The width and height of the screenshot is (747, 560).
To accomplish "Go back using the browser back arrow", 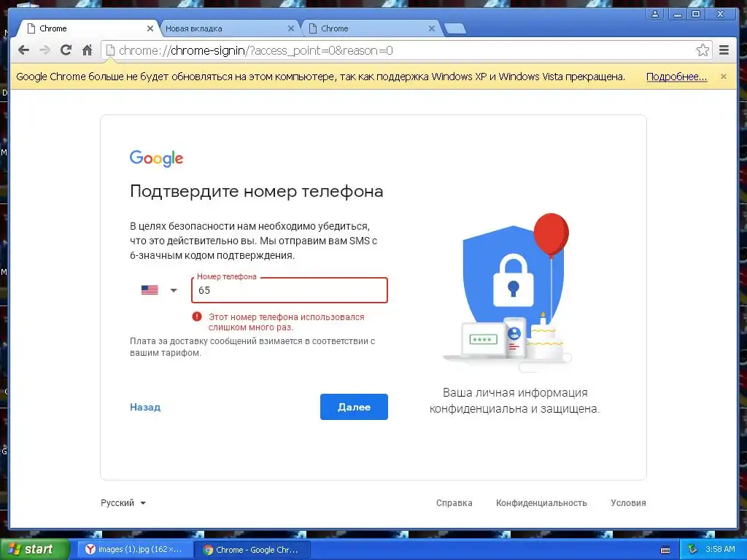I will [x=23, y=50].
